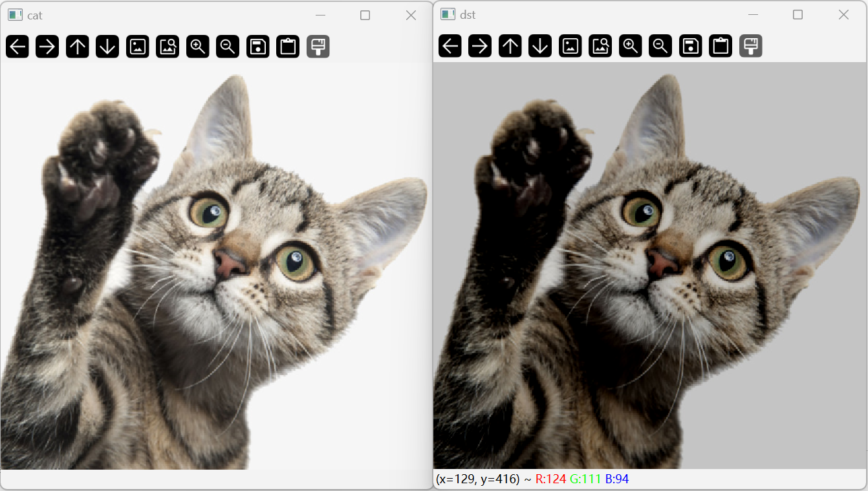Pan up in the dst window

[x=510, y=46]
